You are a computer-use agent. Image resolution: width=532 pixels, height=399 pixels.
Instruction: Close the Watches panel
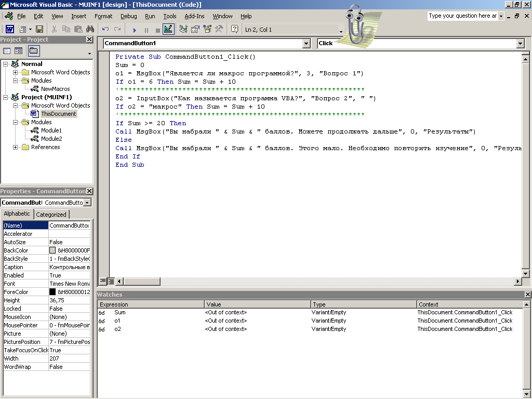[528, 295]
